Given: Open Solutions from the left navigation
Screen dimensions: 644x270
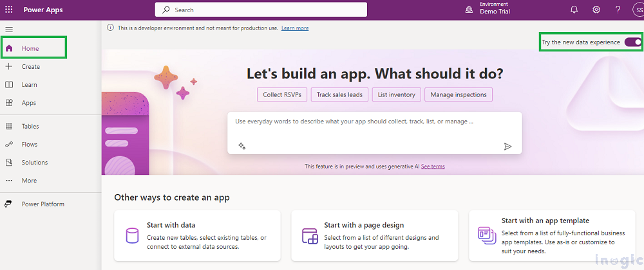Looking at the screenshot, I should pos(34,163).
